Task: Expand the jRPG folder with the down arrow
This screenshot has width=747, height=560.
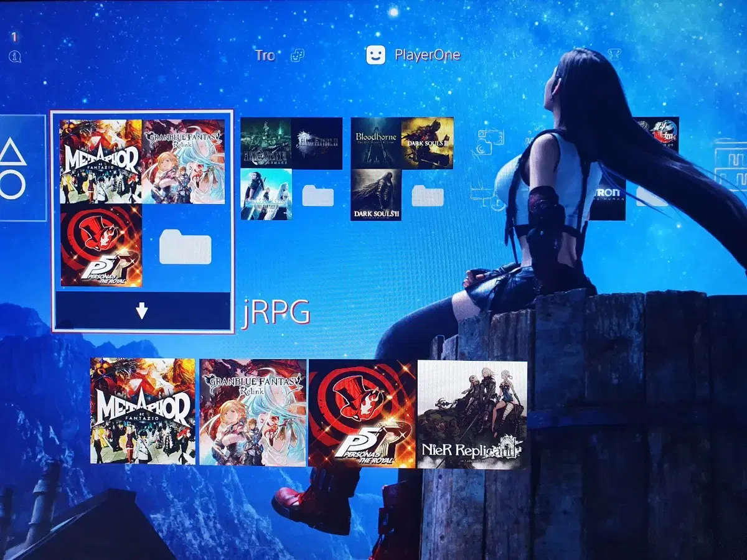Action: (142, 310)
